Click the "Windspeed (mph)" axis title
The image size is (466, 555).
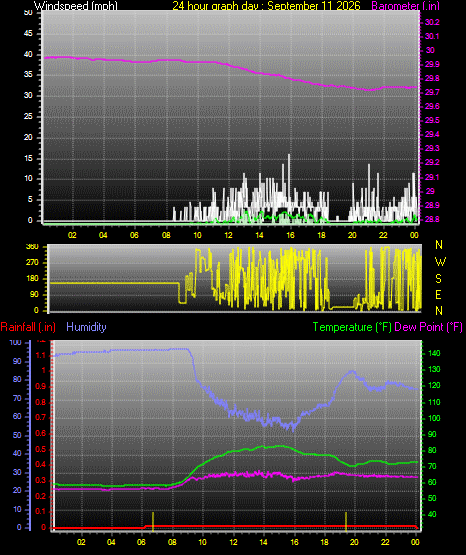(75, 6)
